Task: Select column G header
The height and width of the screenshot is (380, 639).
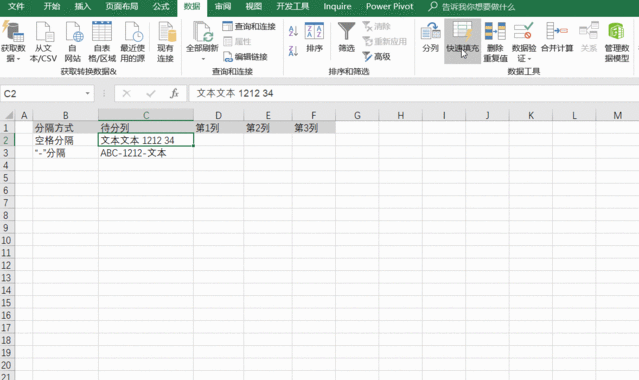Action: 357,115
